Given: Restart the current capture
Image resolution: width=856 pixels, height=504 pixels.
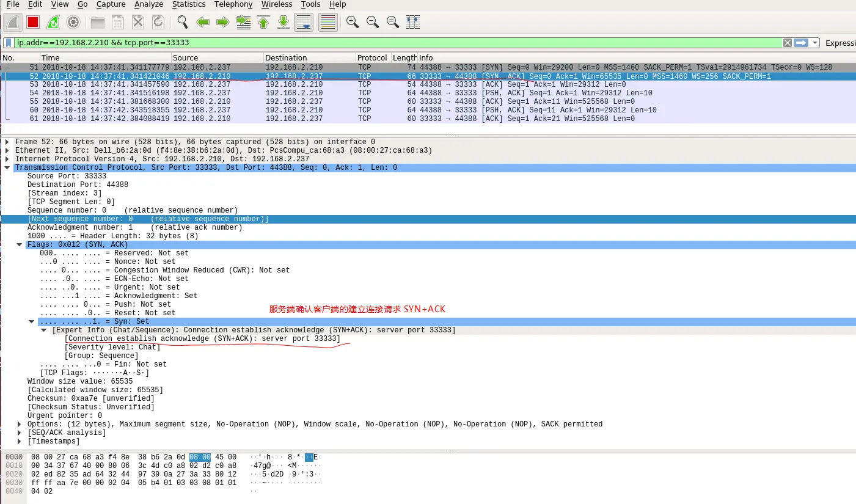Looking at the screenshot, I should [53, 23].
